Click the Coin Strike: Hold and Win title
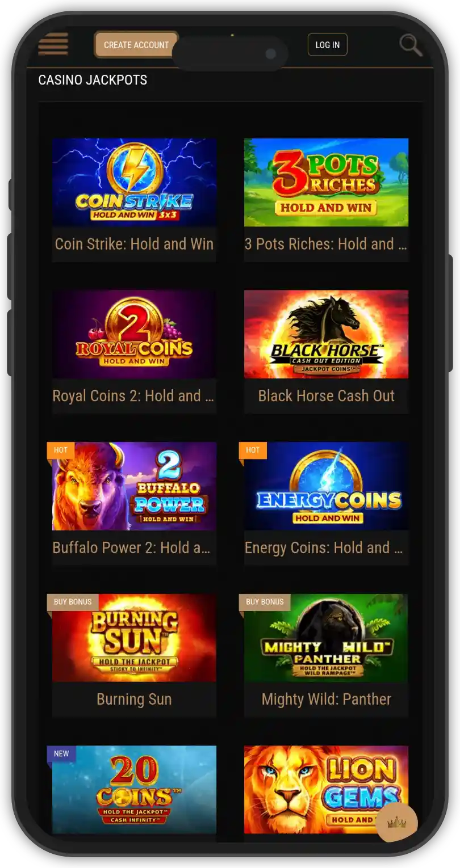Viewport: 460px width, 868px height. coord(134,244)
